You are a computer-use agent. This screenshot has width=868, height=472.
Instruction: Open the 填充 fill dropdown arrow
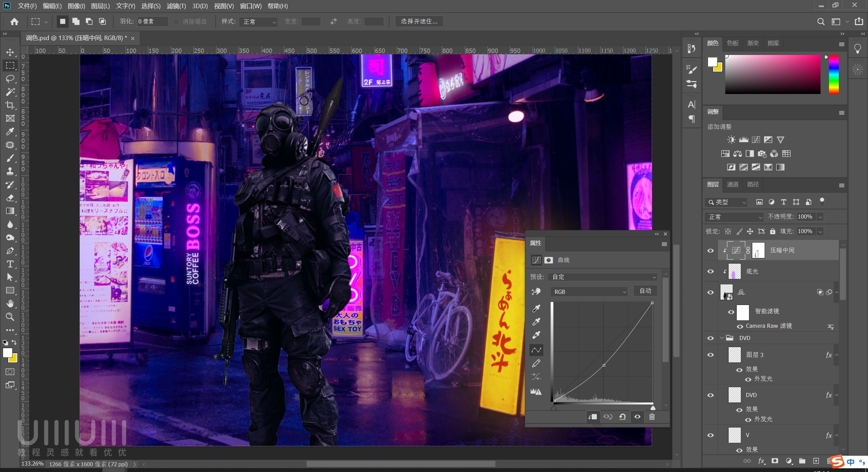tap(821, 231)
